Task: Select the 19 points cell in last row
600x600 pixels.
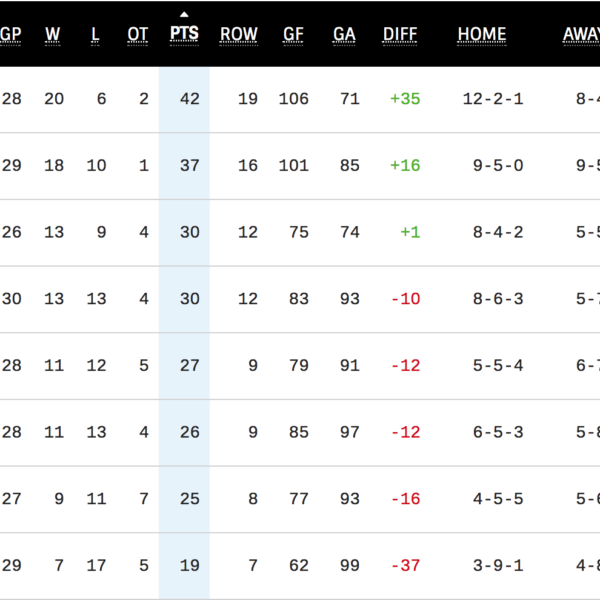Action: click(190, 566)
